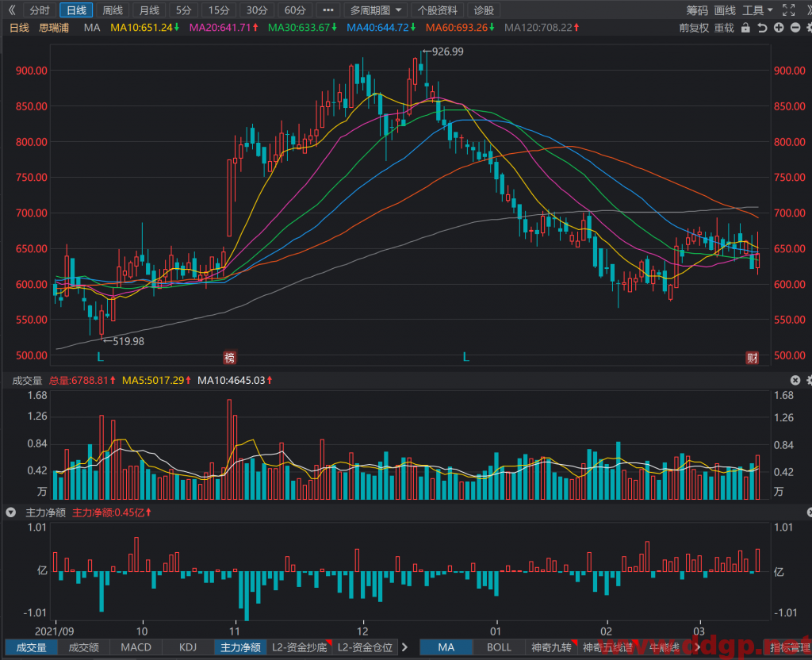812x660 pixels.
Task: Open the L2-资金仓位 indicator tab
Action: tap(365, 647)
